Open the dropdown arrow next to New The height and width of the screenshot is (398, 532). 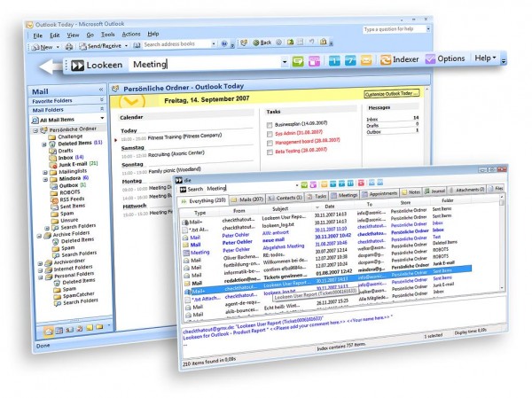click(58, 47)
